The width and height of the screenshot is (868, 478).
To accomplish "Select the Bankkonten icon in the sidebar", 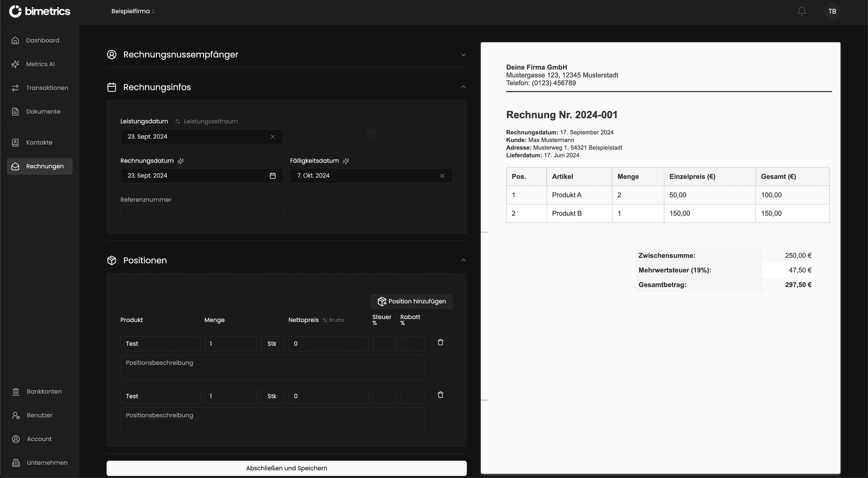I will pyautogui.click(x=16, y=391).
